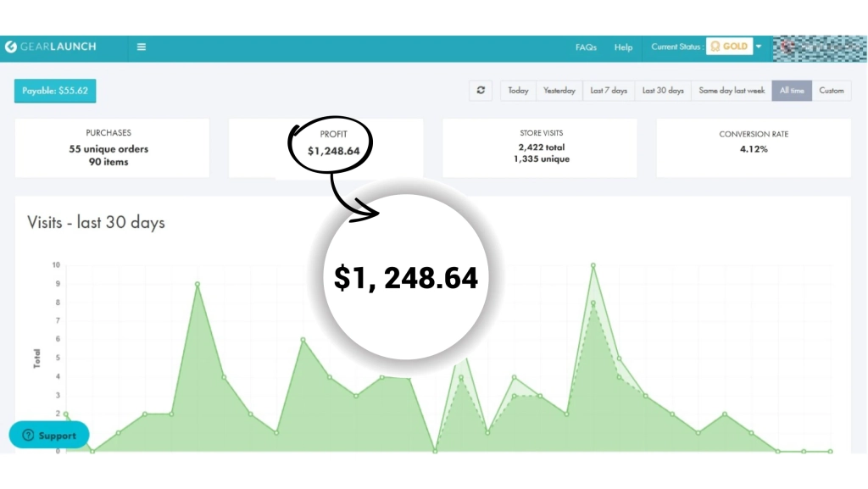This screenshot has height=489, width=868.
Task: Toggle the All time date filter
Action: 792,91
